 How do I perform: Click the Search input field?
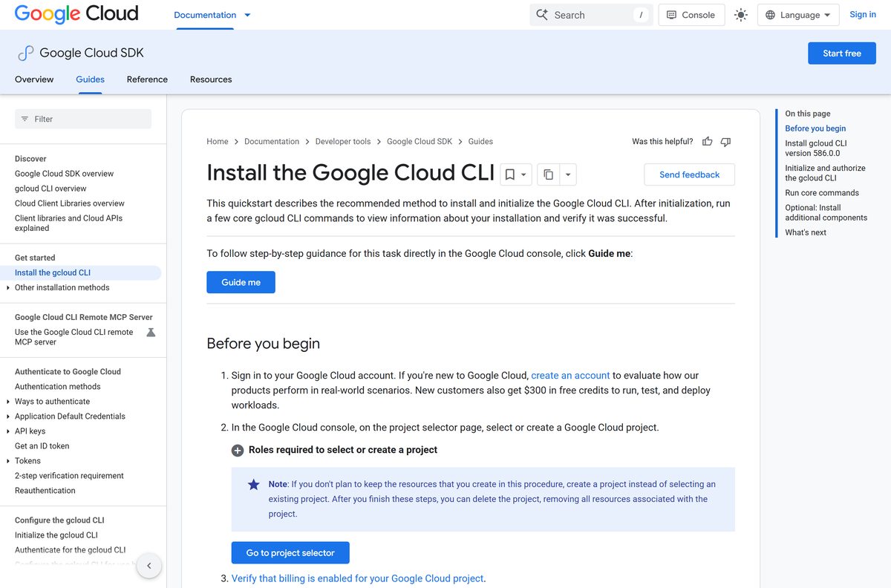pyautogui.click(x=591, y=15)
